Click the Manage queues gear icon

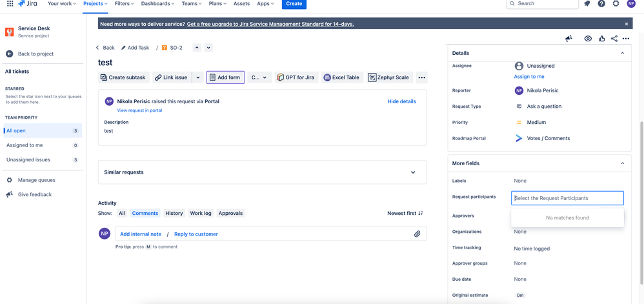pyautogui.click(x=10, y=180)
